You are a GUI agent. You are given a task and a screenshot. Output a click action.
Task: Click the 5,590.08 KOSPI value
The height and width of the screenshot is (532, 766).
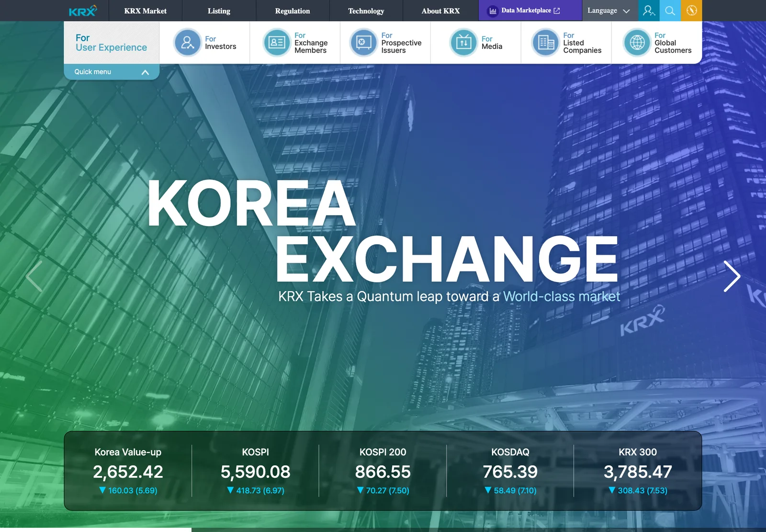click(255, 472)
